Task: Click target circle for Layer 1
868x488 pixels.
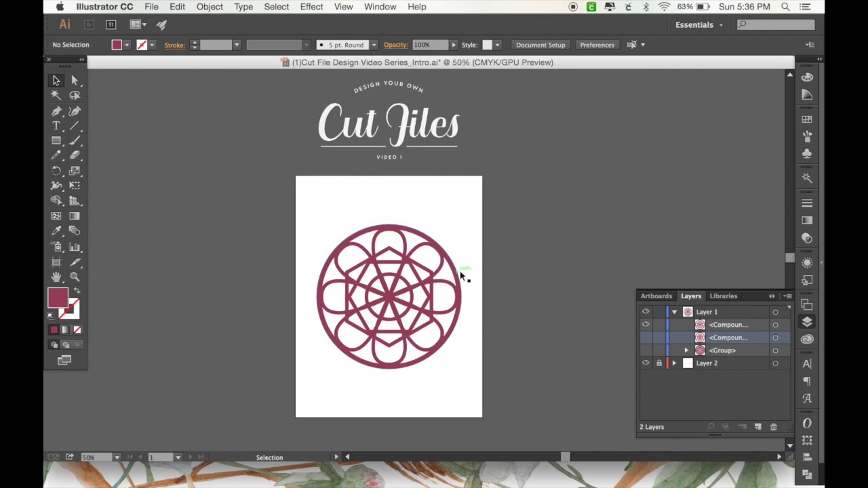Action: click(775, 312)
